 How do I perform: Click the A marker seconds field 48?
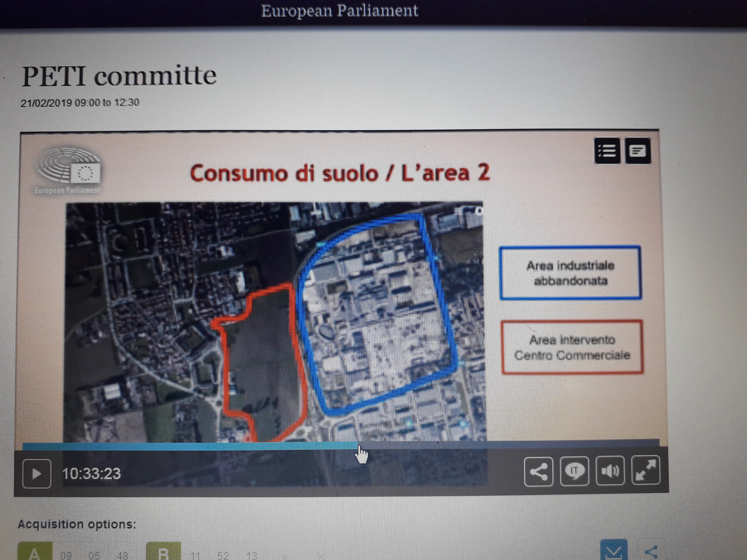(x=122, y=555)
